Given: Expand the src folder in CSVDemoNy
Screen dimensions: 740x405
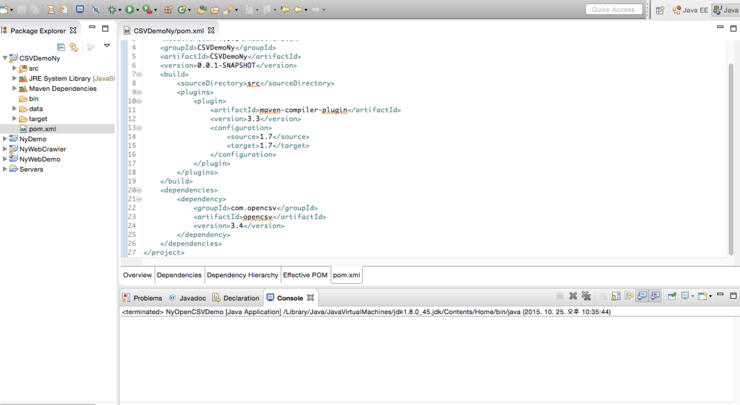Looking at the screenshot, I should (14, 68).
